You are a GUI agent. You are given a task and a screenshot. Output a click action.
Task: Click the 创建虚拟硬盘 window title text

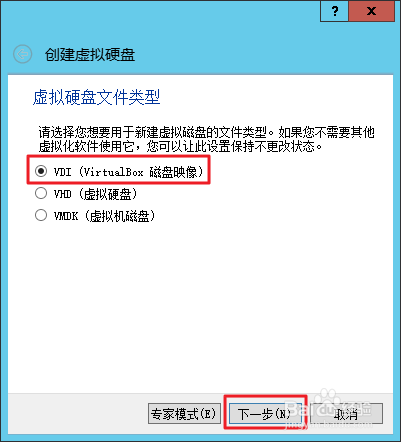click(90, 55)
